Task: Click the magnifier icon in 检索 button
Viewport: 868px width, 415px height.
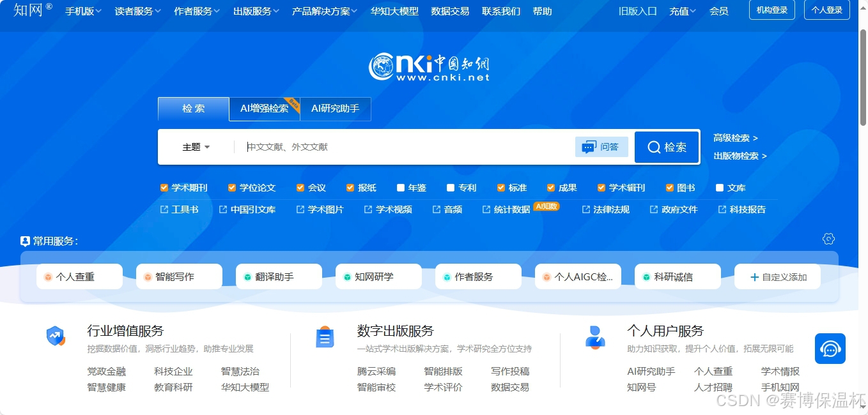Action: tap(654, 147)
